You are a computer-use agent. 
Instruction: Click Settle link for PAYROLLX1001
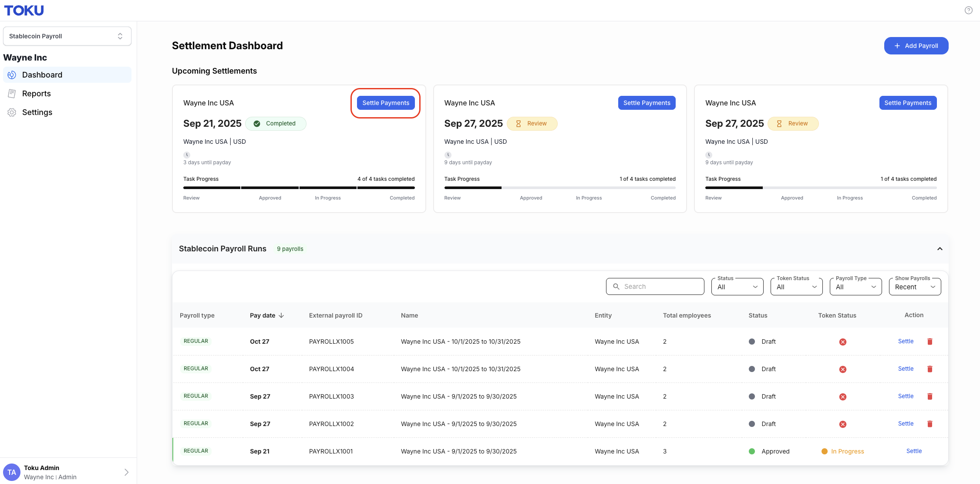[x=914, y=451]
